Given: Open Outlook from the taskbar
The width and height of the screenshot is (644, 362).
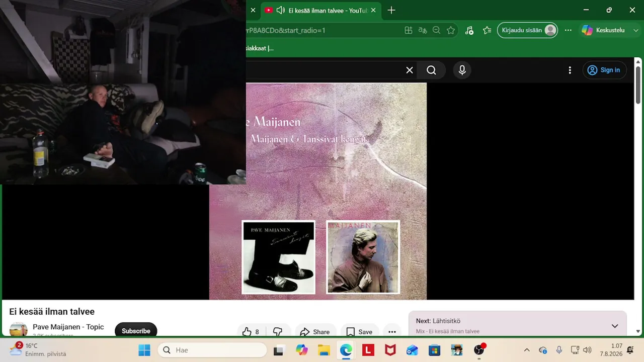Looking at the screenshot, I should [413, 350].
